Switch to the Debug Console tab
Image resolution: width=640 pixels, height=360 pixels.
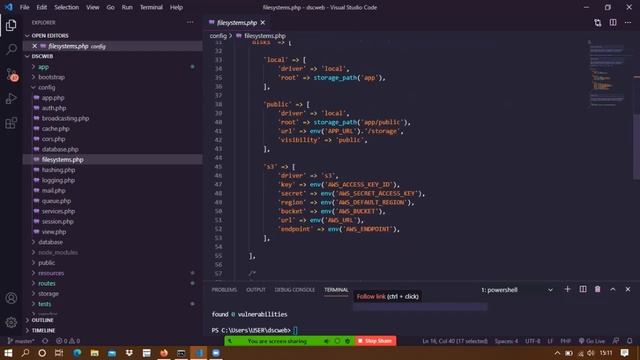coord(295,290)
